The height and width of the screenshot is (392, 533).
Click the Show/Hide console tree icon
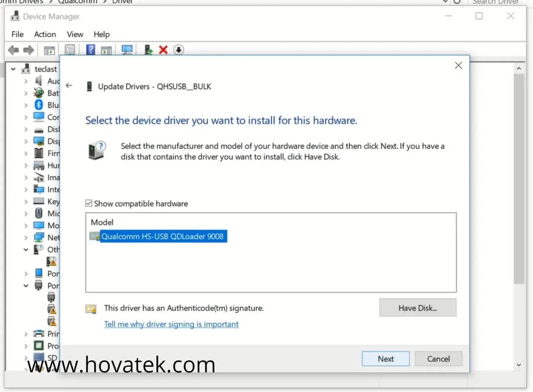click(49, 50)
